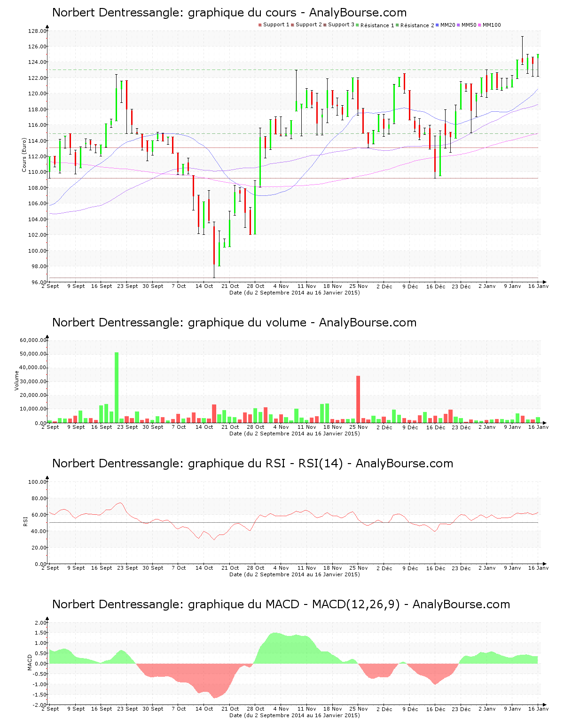Image resolution: width=564 pixels, height=728 pixels.
Task: Click the tallest green volume bar
Action: pyautogui.click(x=117, y=387)
